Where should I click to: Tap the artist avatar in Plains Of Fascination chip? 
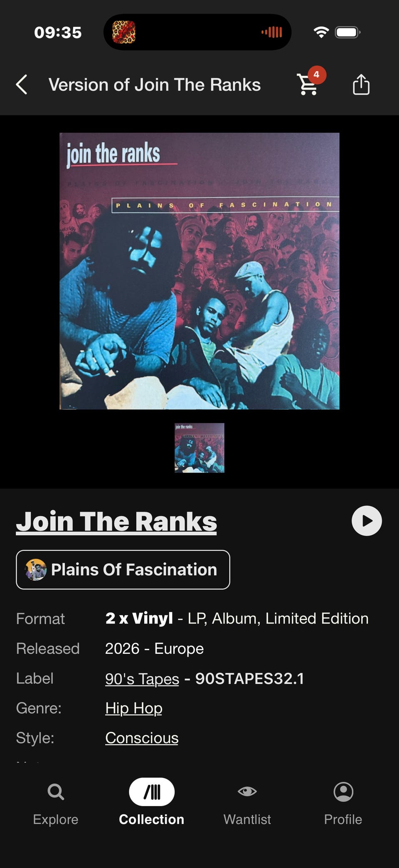pos(36,570)
